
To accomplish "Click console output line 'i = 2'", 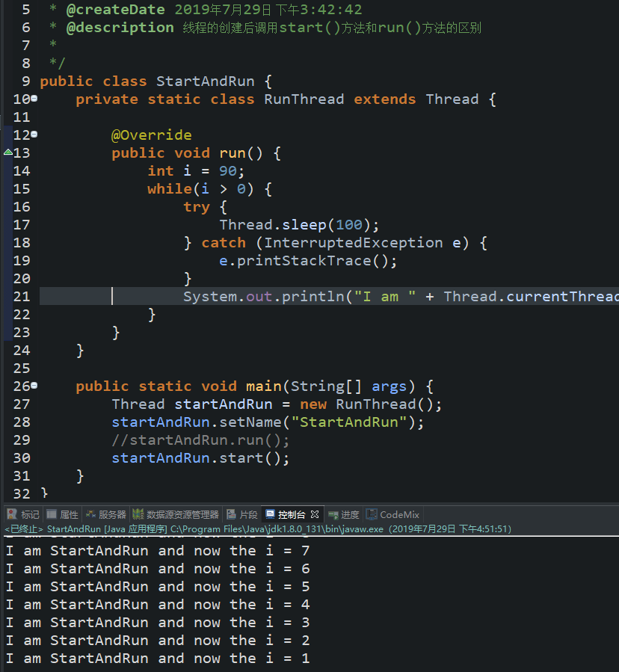I will pos(157,641).
